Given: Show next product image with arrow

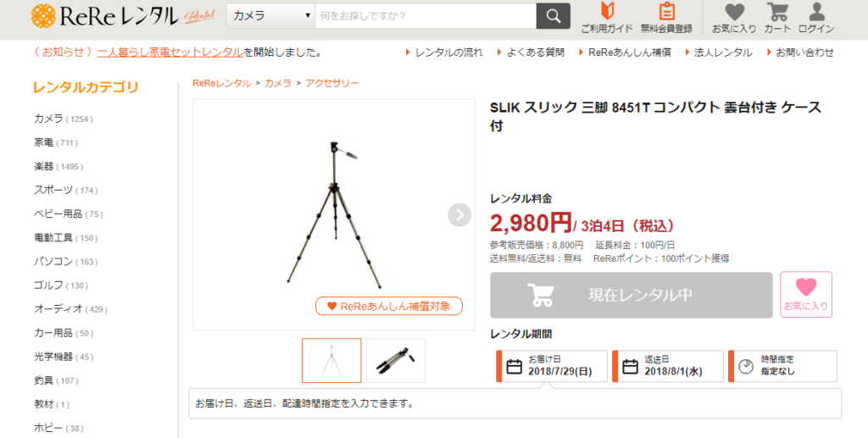Looking at the screenshot, I should point(459,215).
